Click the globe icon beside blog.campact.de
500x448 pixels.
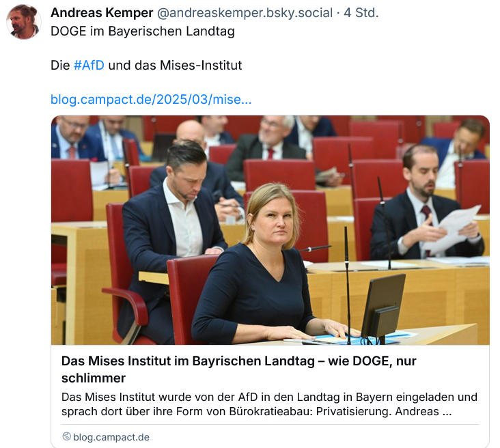click(66, 436)
